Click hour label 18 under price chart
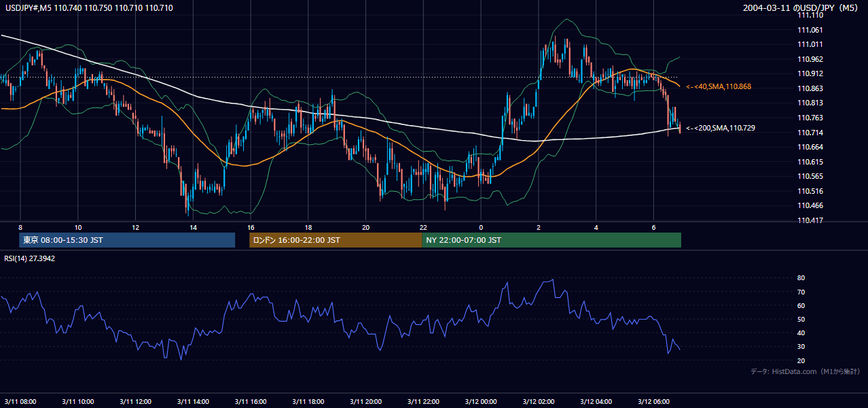Viewport: 868px width, 408px height. (x=308, y=227)
